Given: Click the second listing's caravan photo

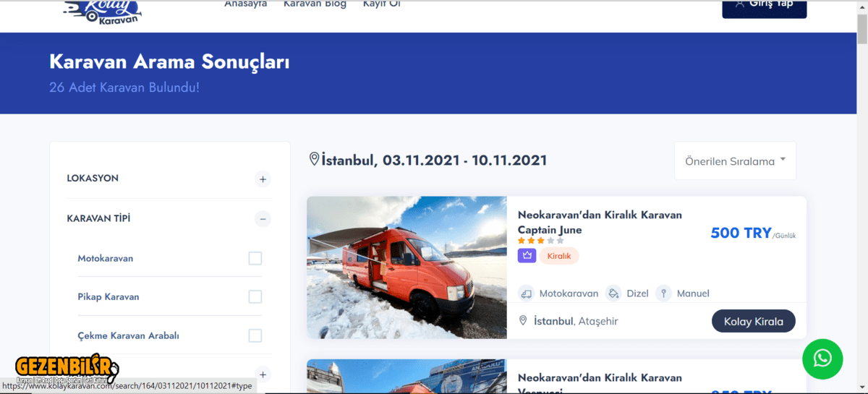Looking at the screenshot, I should pyautogui.click(x=407, y=377).
